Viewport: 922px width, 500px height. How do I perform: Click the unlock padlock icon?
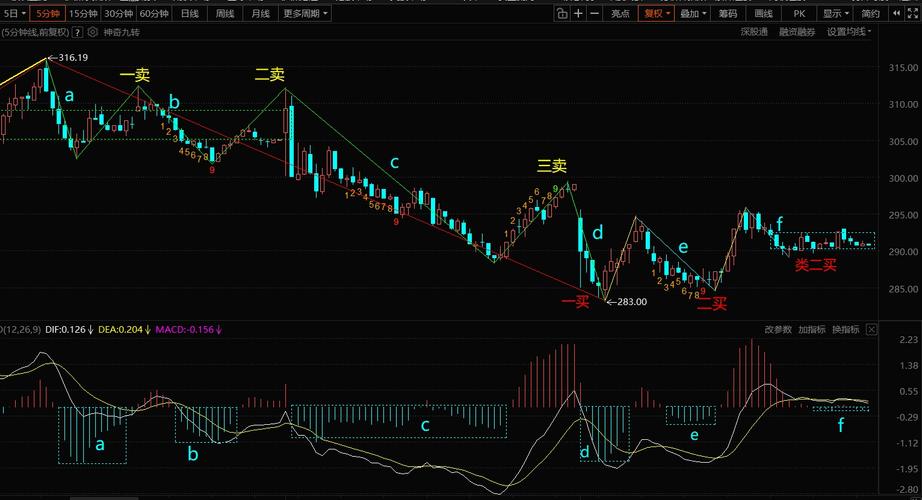(562, 14)
